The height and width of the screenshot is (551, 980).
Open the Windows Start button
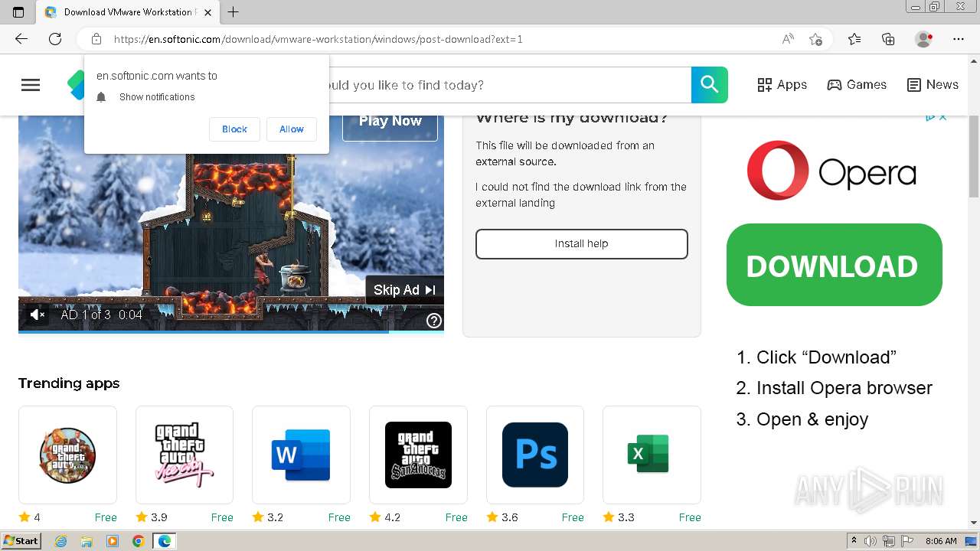tap(21, 541)
